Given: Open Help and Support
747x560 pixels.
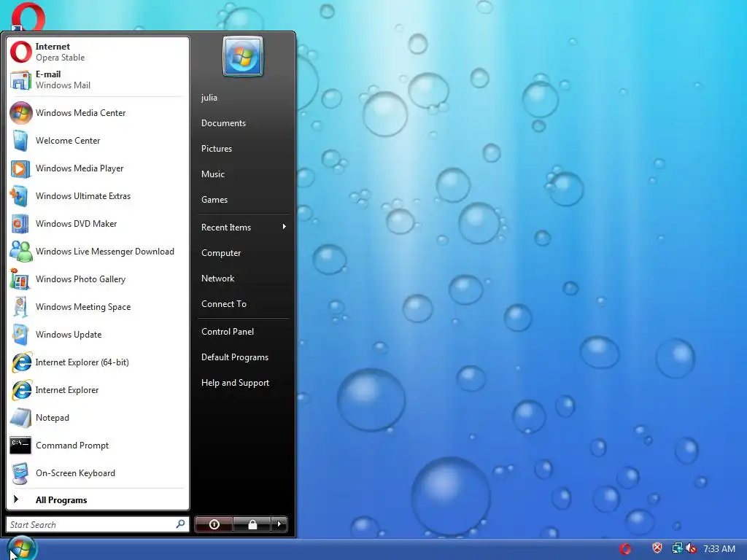Looking at the screenshot, I should click(235, 383).
